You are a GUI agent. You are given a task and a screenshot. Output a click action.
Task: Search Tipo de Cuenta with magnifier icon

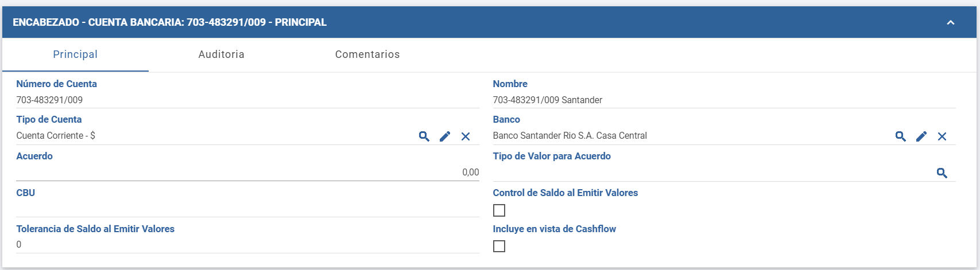(x=424, y=136)
